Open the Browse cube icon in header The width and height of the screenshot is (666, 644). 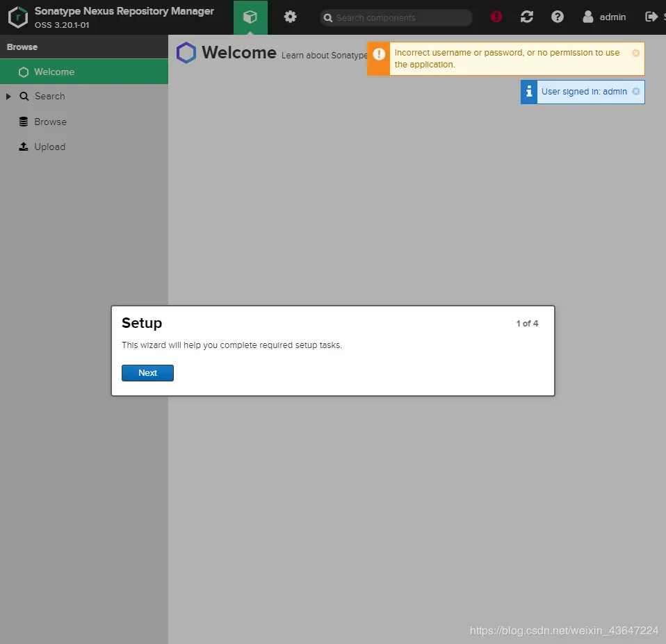(x=250, y=17)
